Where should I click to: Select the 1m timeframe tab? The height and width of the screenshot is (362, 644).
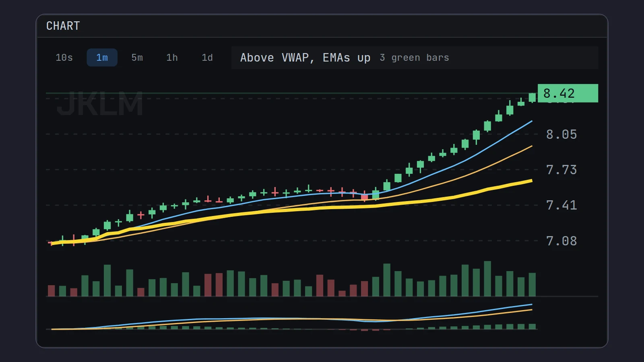click(102, 58)
